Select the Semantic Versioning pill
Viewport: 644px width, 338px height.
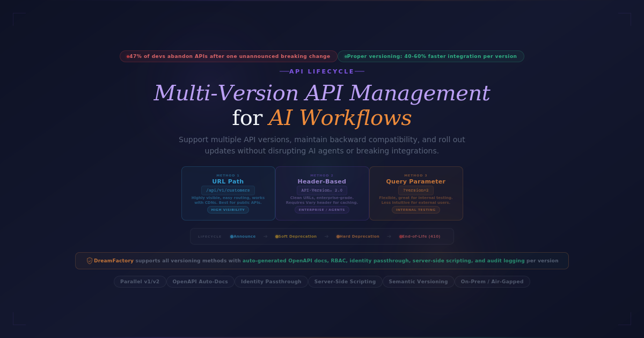pos(418,282)
